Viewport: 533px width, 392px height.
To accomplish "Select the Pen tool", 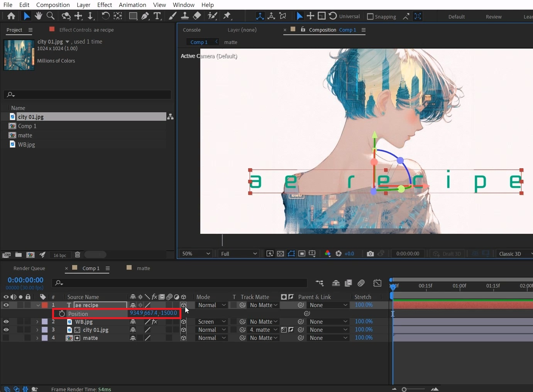I will click(x=145, y=16).
